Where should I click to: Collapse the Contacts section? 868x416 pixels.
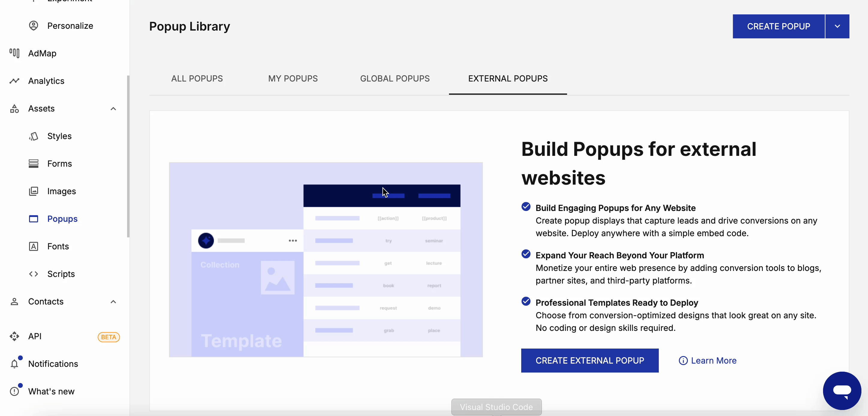(x=113, y=302)
